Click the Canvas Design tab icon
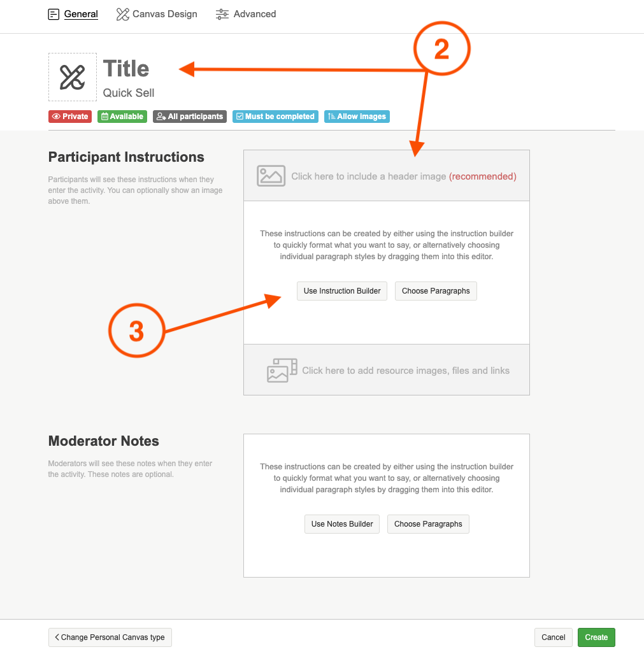This screenshot has width=644, height=654. [123, 14]
